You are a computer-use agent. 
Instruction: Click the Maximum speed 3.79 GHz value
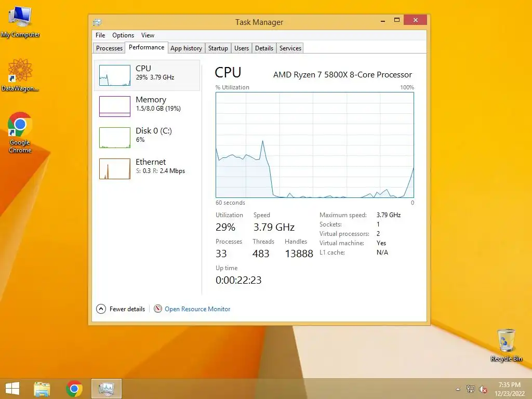coord(389,215)
